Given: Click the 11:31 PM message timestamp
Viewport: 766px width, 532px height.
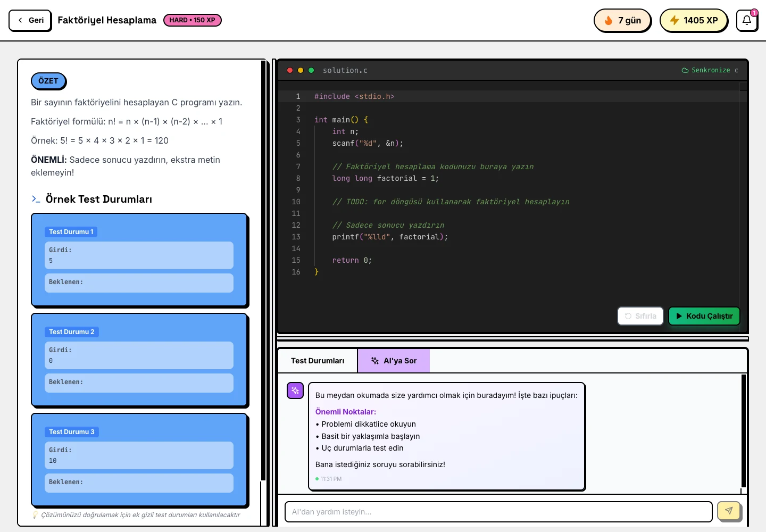Looking at the screenshot, I should click(331, 479).
